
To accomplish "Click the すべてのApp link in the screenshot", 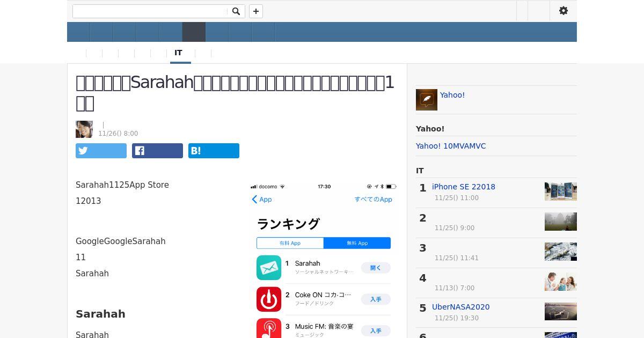I will tap(373, 199).
